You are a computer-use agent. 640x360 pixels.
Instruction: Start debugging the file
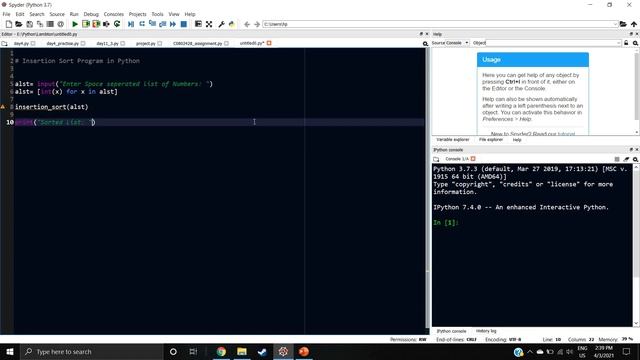tap(131, 24)
